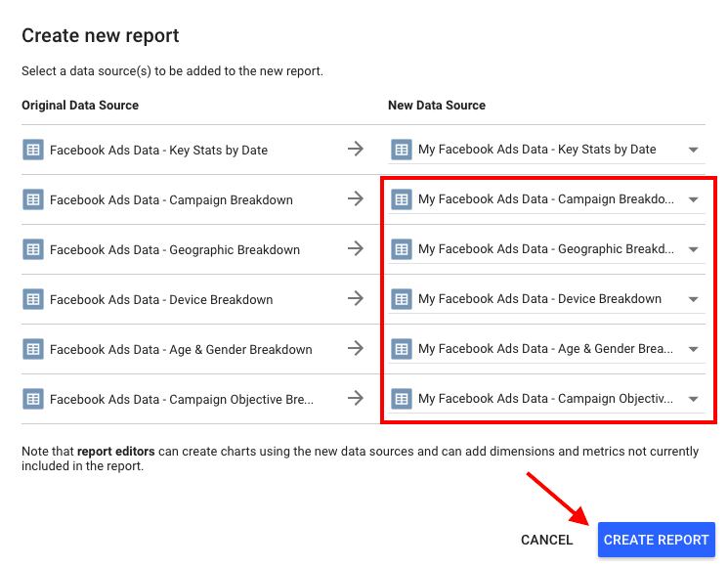Click 'Facebook Ads Data - Campaign Breakdown' original source

(x=171, y=200)
